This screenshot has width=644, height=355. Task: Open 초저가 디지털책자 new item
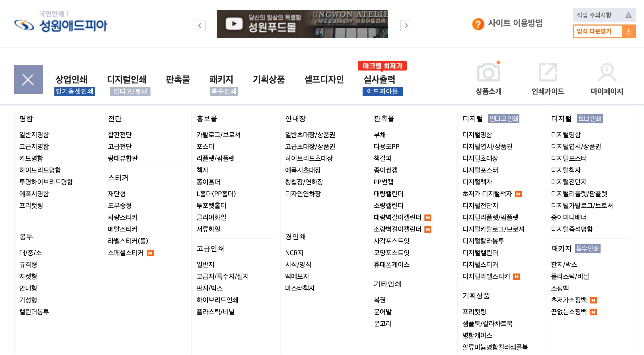click(487, 194)
